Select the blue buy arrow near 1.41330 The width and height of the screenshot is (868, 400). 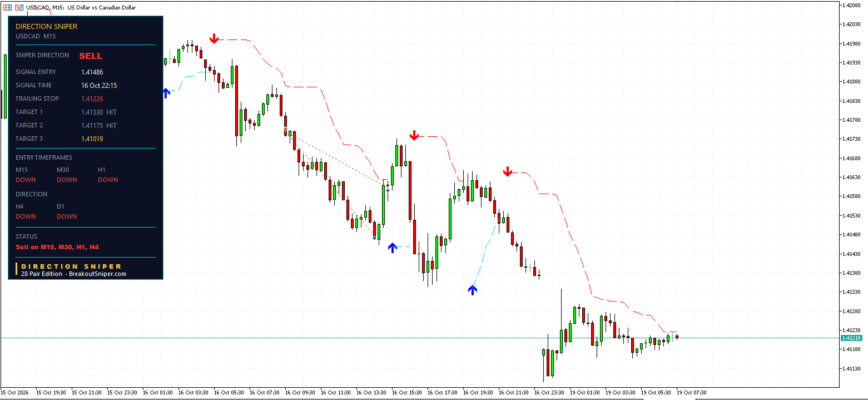coord(473,290)
